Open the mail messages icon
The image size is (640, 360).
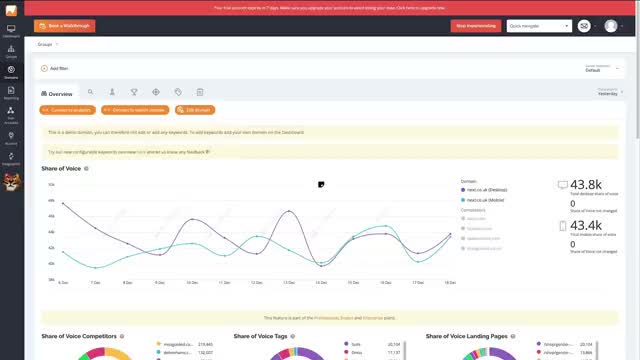(584, 26)
